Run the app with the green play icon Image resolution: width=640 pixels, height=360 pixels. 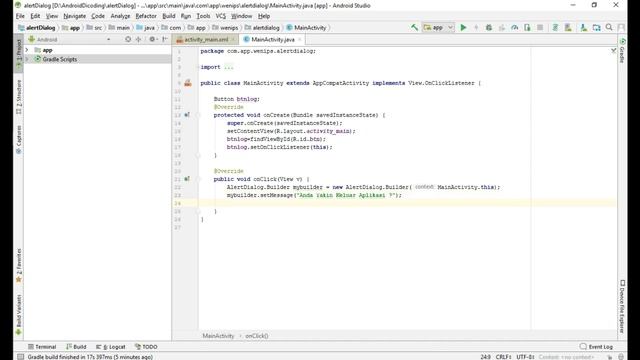[463, 27]
